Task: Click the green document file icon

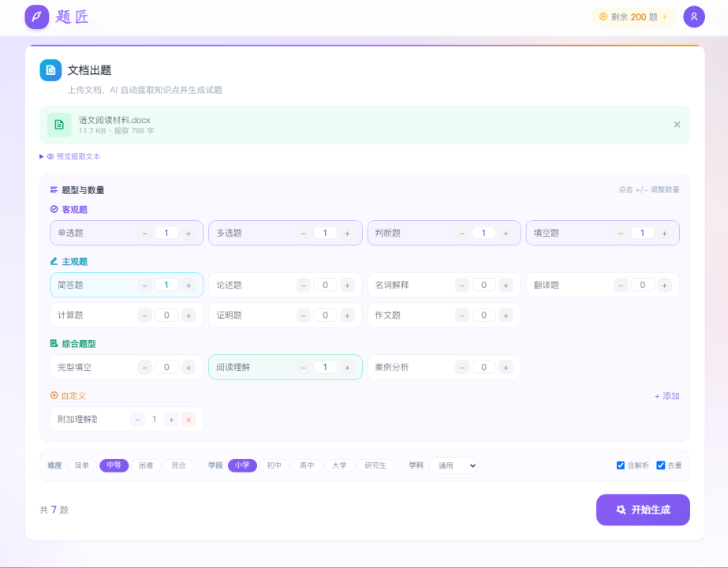Action: click(60, 125)
